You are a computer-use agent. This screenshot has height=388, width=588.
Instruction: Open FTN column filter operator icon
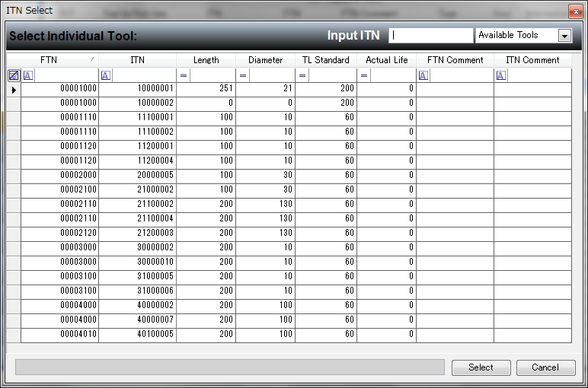28,76
